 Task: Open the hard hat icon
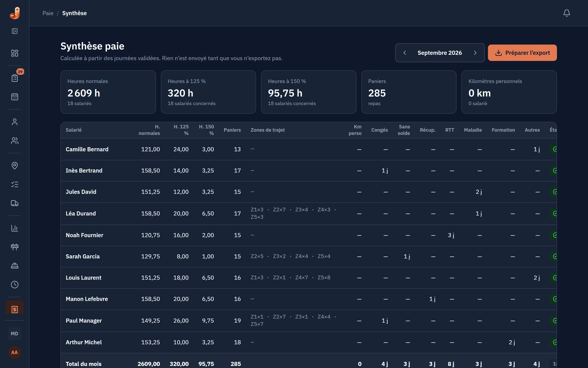coord(15,266)
